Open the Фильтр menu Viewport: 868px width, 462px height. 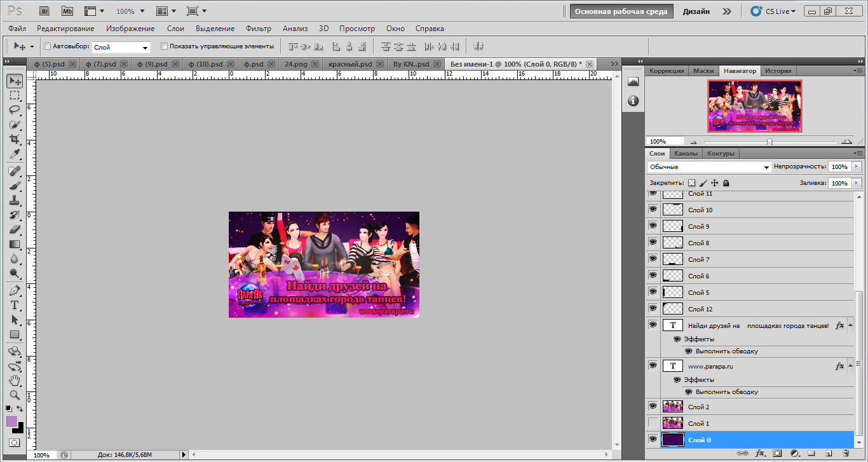[259, 29]
